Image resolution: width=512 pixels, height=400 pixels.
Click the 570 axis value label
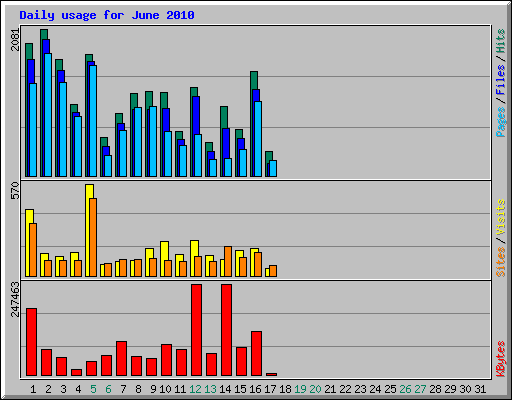(x=15, y=190)
